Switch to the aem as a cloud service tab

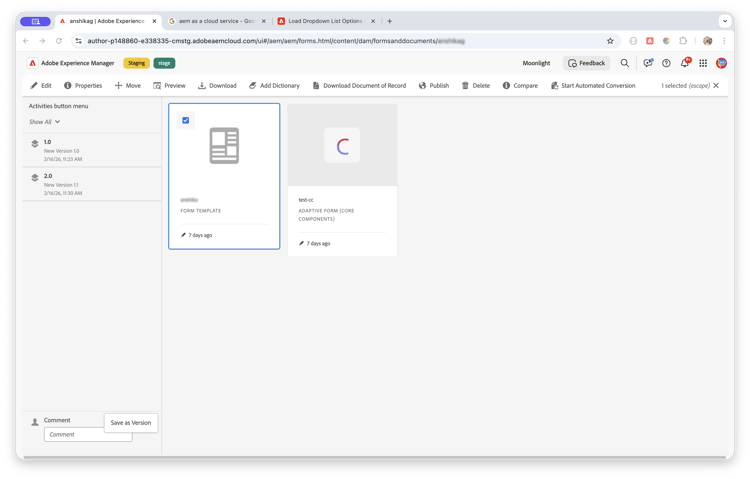(216, 21)
